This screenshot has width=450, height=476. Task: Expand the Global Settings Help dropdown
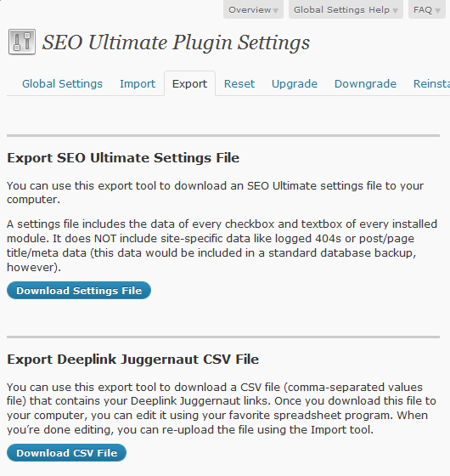[x=346, y=9]
